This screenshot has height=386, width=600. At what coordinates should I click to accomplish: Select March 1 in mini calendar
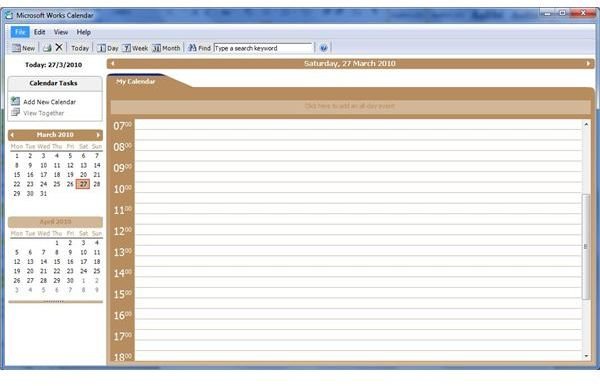[16, 156]
